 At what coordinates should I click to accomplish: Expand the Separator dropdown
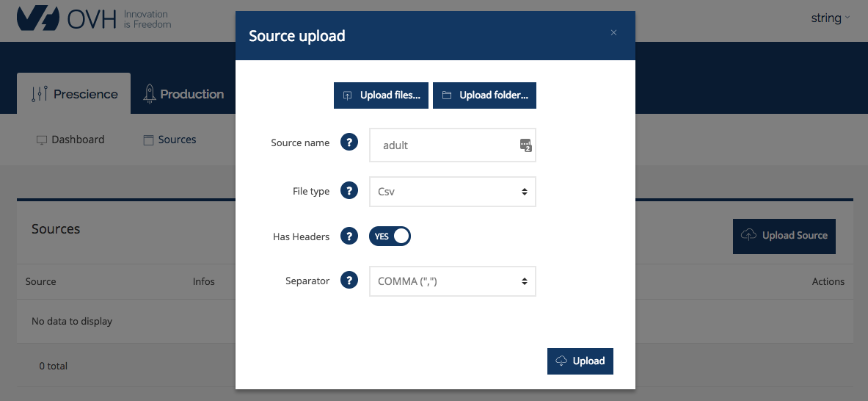452,281
